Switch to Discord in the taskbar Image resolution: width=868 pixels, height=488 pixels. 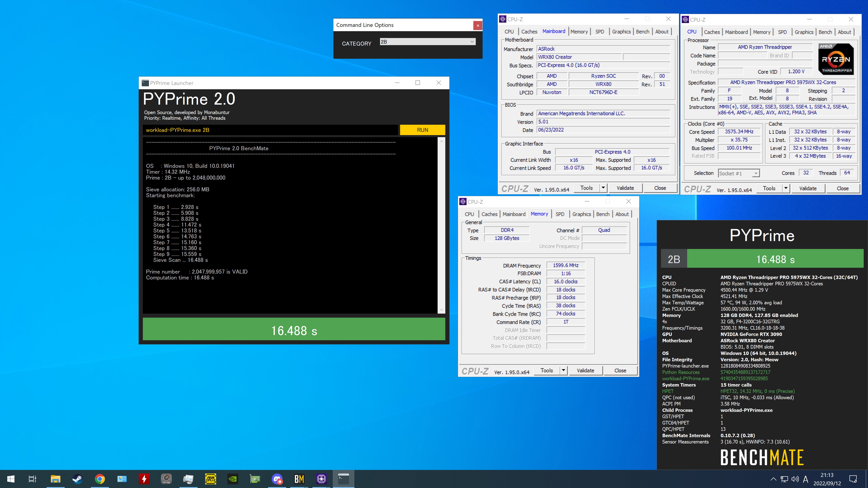[x=277, y=479]
